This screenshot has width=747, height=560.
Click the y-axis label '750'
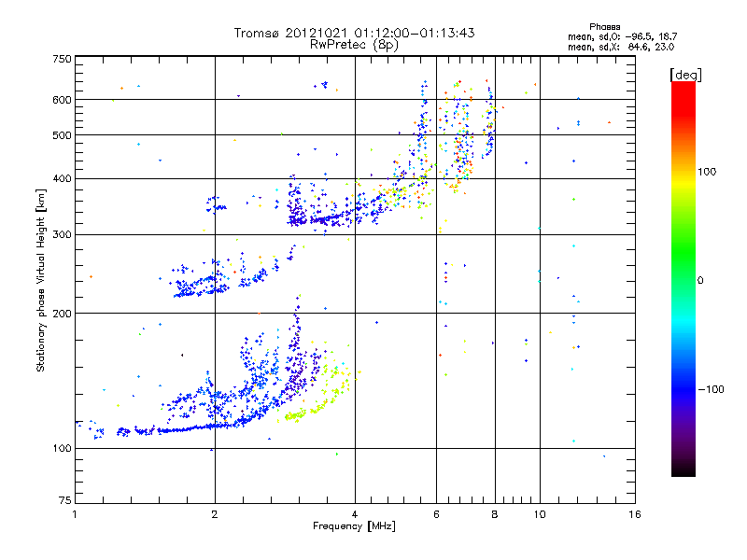click(62, 59)
